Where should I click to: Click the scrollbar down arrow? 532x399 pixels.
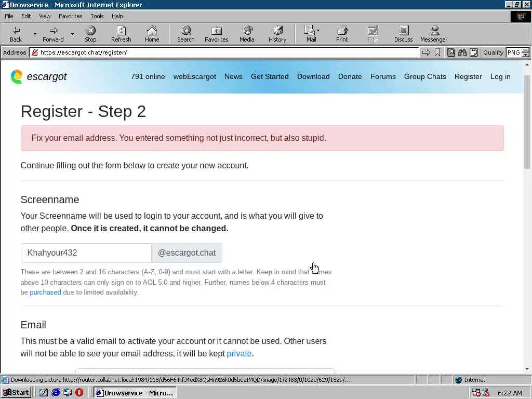pyautogui.click(x=527, y=369)
